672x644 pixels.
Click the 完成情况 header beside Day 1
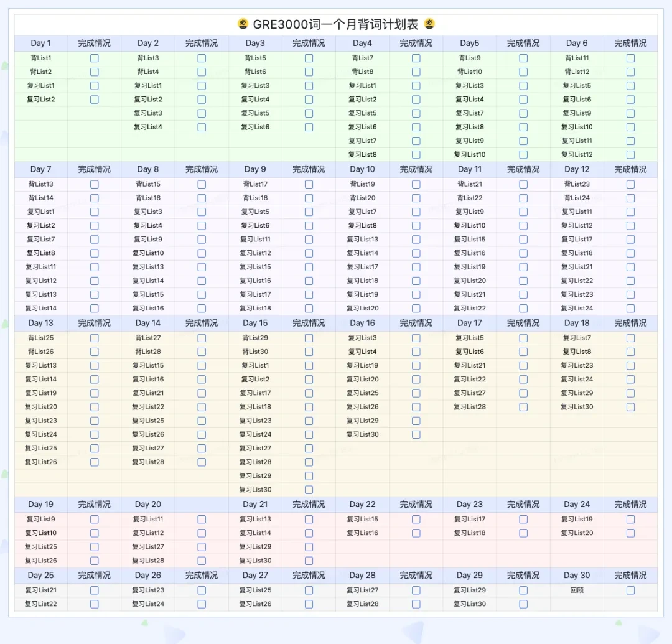click(x=95, y=43)
